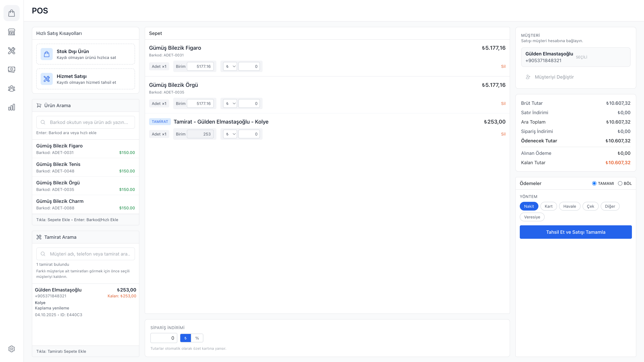
Task: Open discount type dropdown for Gümüş Bilezik Örgü
Action: click(230, 103)
